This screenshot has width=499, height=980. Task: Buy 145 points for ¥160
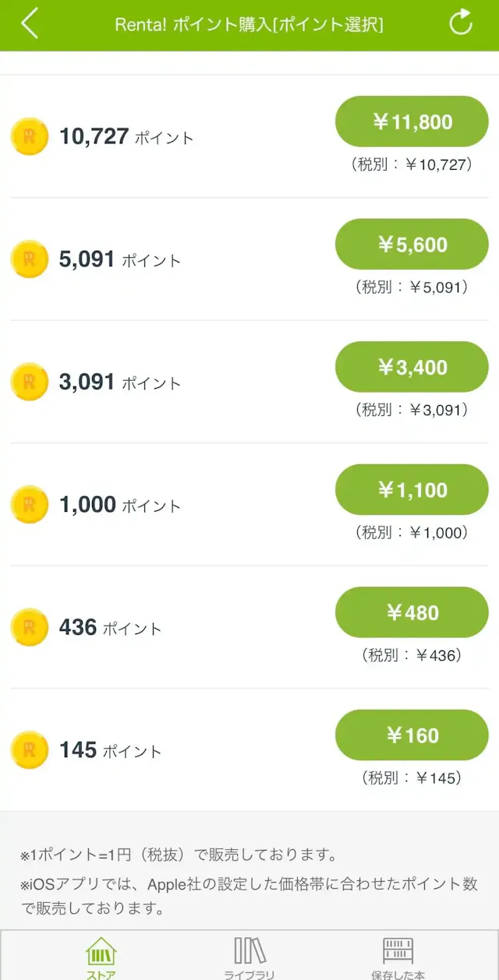pos(412,735)
